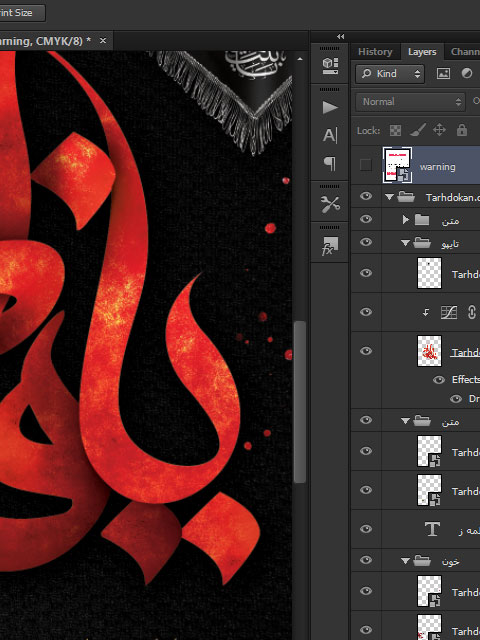Open the Kind filter dropdown

[x=390, y=73]
